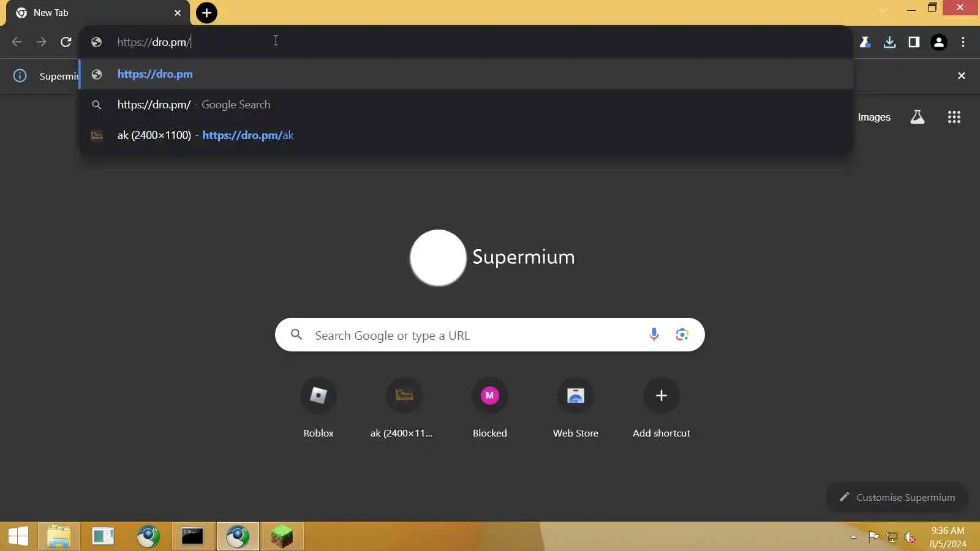The height and width of the screenshot is (551, 980).
Task: Click the network tray icon
Action: [x=892, y=537]
